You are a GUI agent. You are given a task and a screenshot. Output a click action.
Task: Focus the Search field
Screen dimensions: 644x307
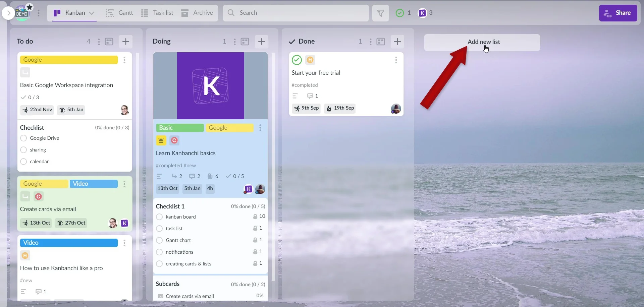(x=296, y=13)
